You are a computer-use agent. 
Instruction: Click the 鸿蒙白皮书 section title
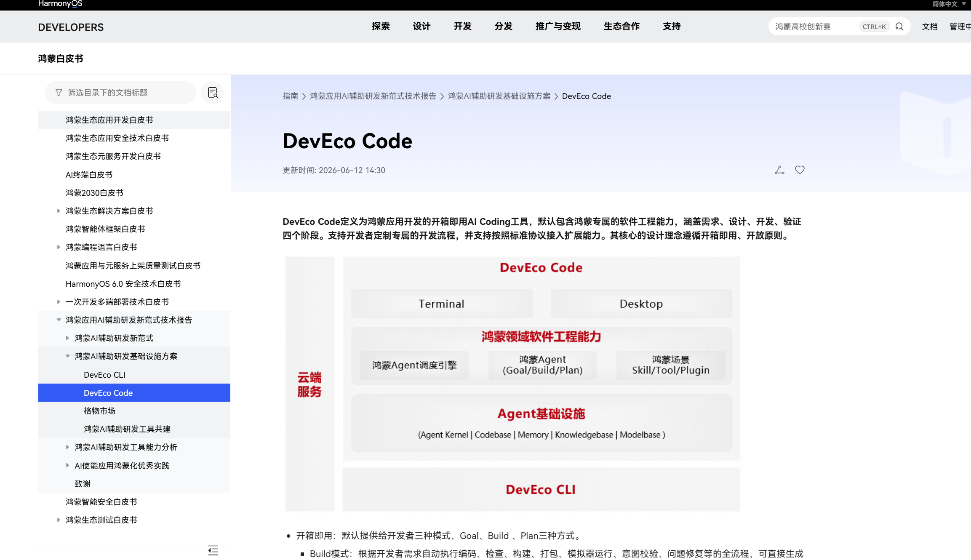61,59
